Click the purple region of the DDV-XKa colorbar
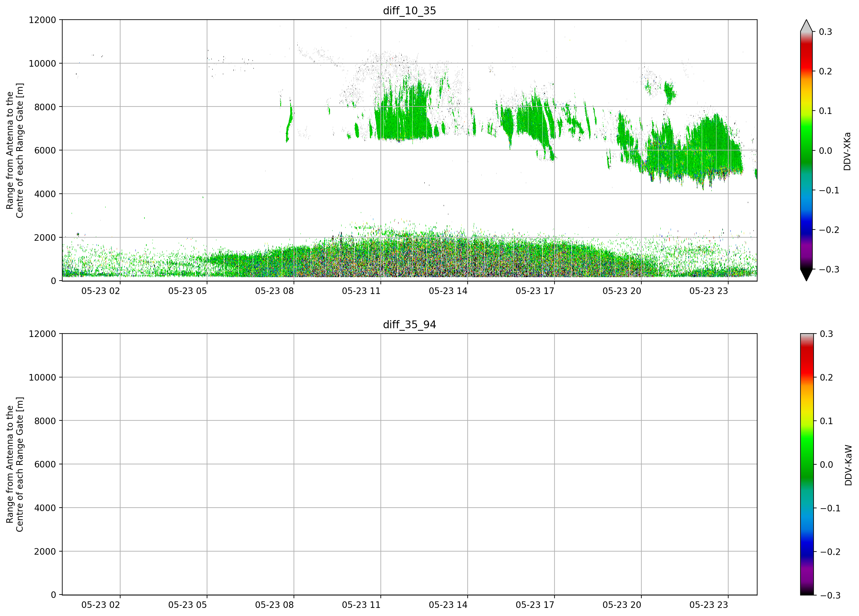Image resolution: width=859 pixels, height=616 pixels. [806, 250]
